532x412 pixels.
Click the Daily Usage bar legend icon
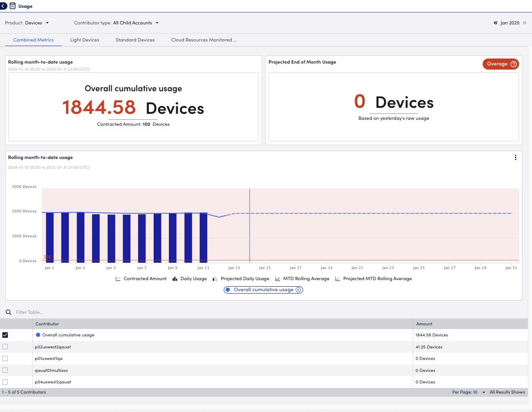tap(175, 279)
